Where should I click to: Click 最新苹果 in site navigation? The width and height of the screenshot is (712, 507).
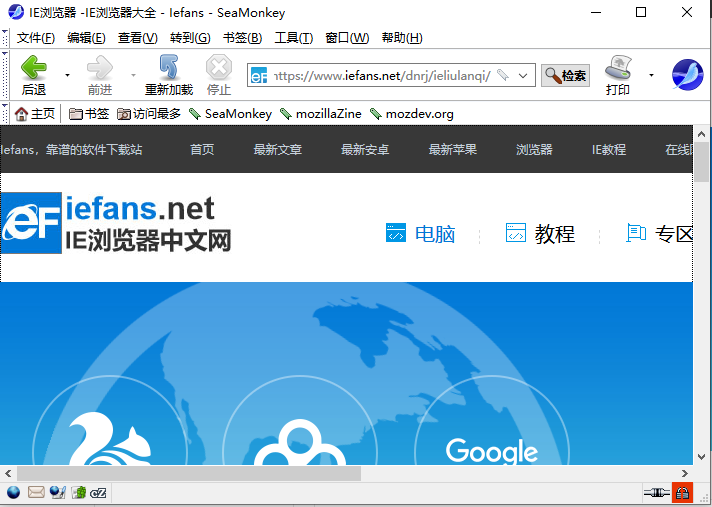click(x=453, y=149)
